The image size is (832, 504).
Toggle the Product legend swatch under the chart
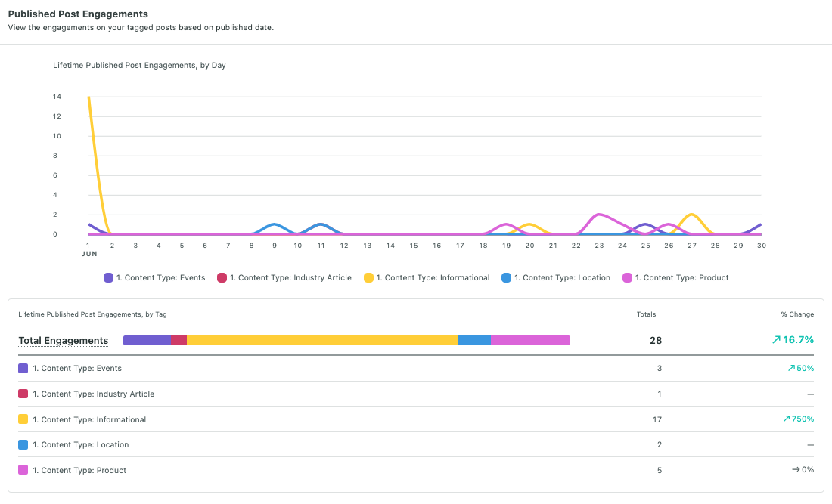627,278
